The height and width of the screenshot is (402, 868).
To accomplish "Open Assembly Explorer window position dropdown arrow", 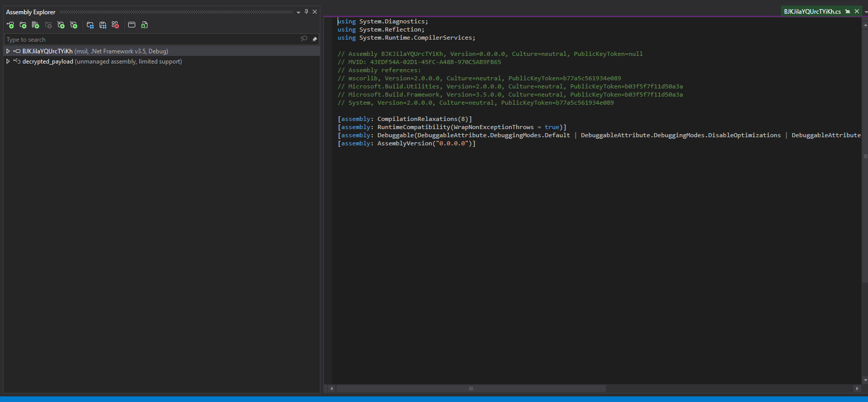I will 298,12.
